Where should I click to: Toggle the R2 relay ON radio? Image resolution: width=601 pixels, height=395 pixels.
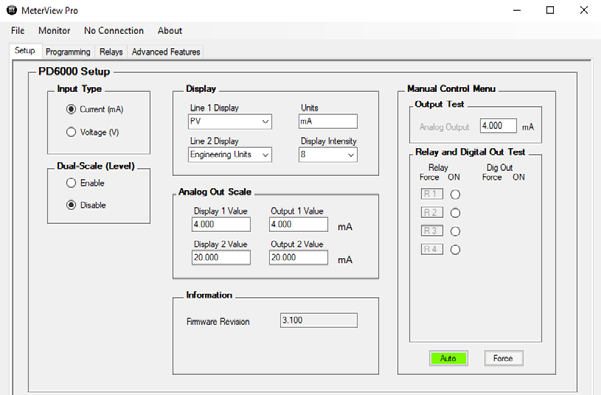coord(455,213)
